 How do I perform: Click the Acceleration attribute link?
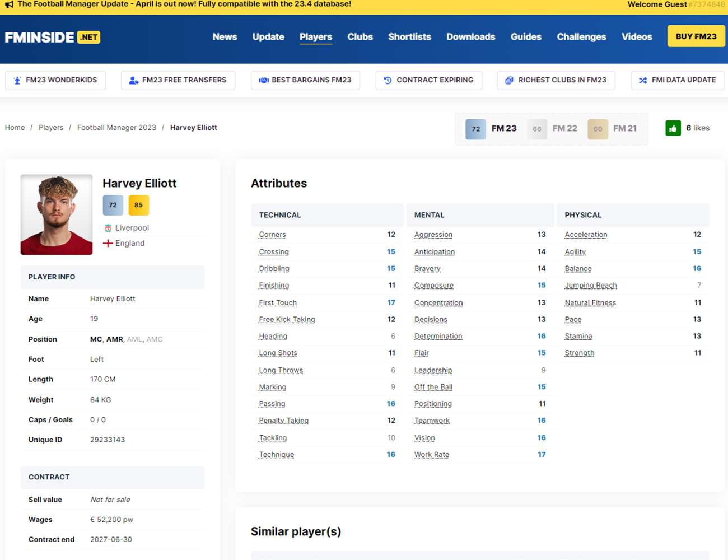pos(586,235)
